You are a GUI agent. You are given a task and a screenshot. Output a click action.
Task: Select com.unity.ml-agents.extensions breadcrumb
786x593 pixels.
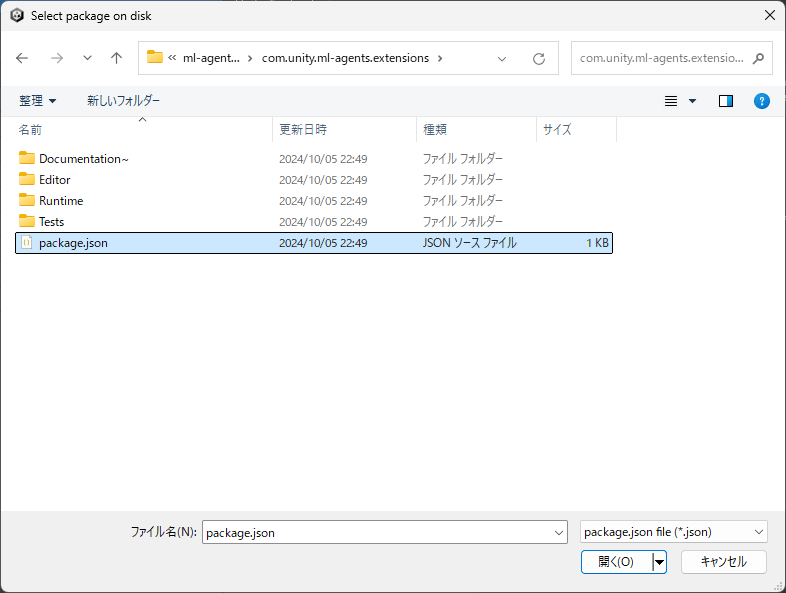[x=345, y=58]
